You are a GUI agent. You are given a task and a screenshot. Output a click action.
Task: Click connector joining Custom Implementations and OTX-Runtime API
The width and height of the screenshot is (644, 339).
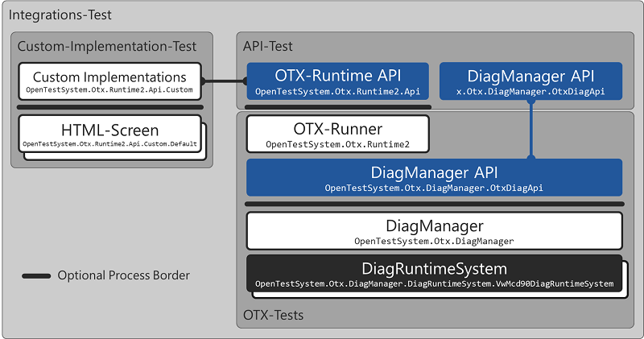coord(225,81)
